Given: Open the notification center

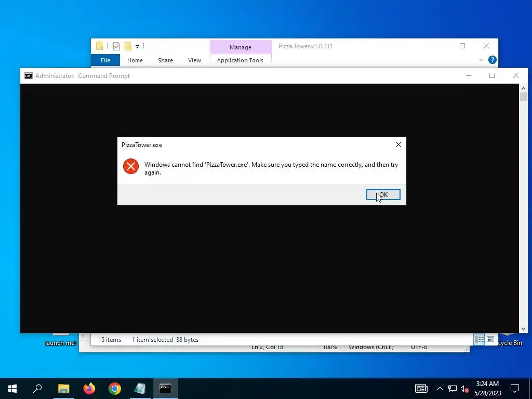Looking at the screenshot, I should pyautogui.click(x=515, y=389).
